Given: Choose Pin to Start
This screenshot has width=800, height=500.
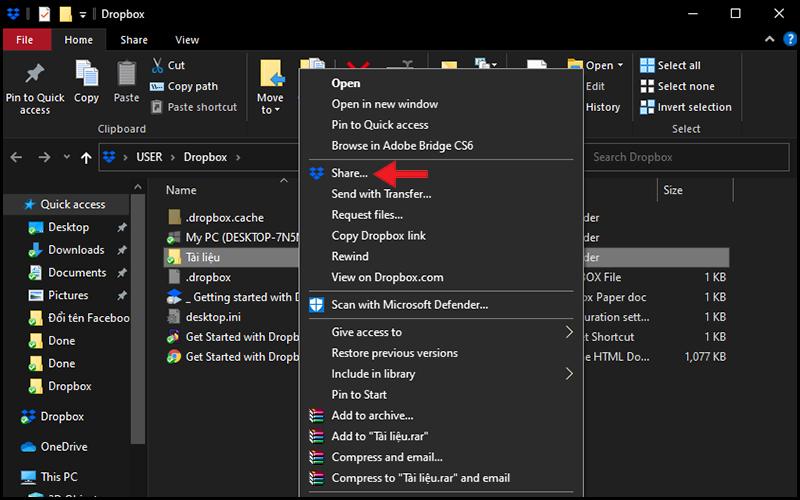Looking at the screenshot, I should click(x=359, y=395).
